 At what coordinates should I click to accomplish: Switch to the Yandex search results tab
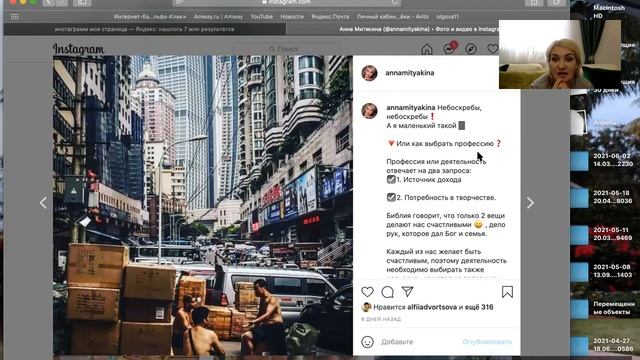tap(145, 29)
